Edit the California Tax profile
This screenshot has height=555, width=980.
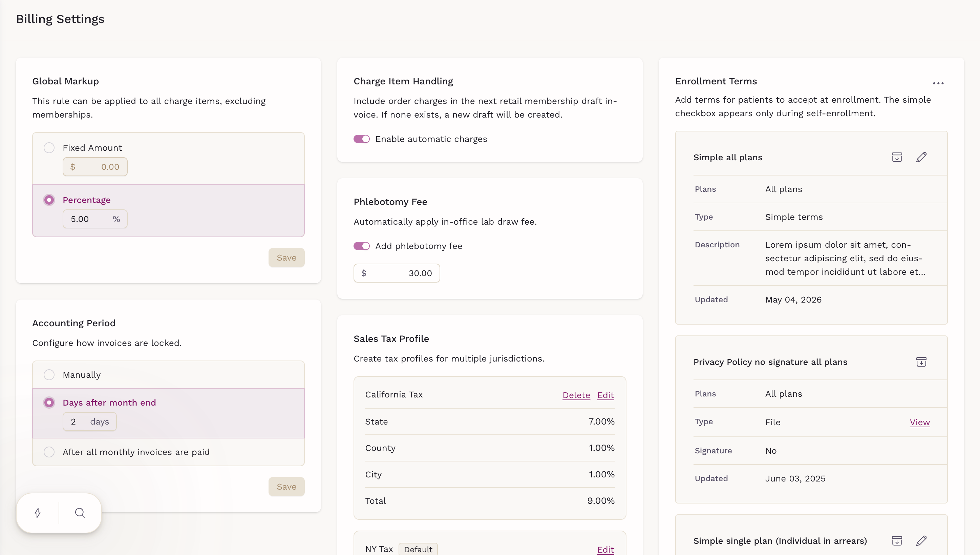(x=605, y=395)
